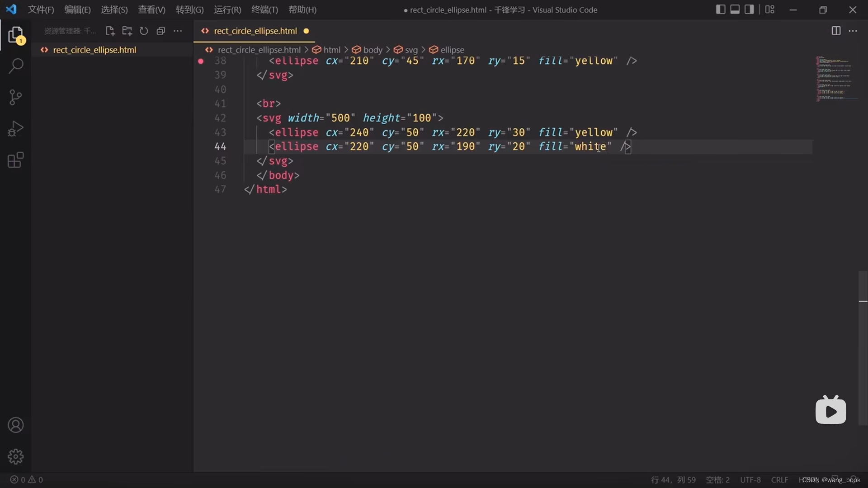
Task: Click the Accounts icon
Action: (x=16, y=425)
